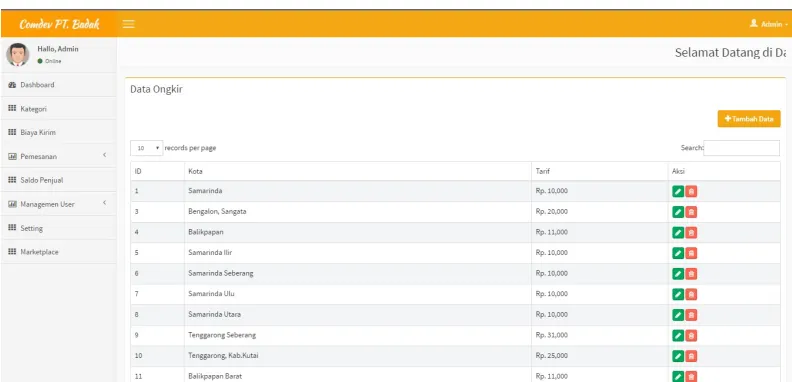The width and height of the screenshot is (792, 382).
Task: Edit the Bengalon, Sangata row
Action: coord(678,212)
